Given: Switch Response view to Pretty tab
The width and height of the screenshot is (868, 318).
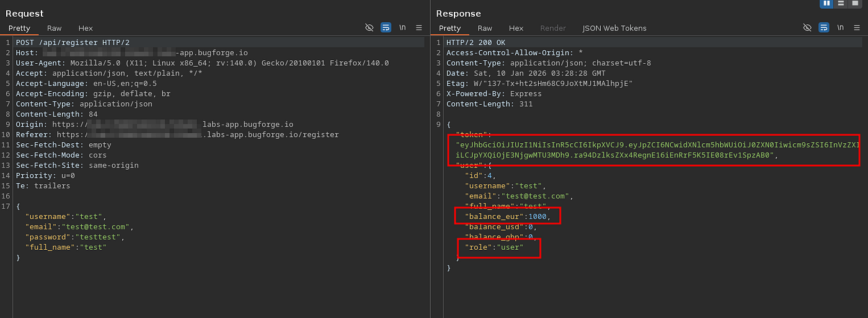Looking at the screenshot, I should click(x=450, y=28).
